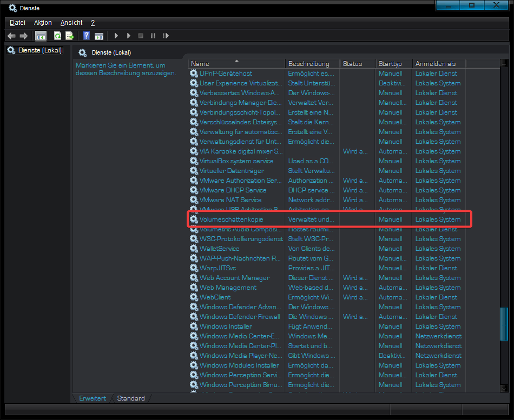Select VIA Karaoke digital mixer row
The height and width of the screenshot is (420, 514).
pyautogui.click(x=328, y=151)
